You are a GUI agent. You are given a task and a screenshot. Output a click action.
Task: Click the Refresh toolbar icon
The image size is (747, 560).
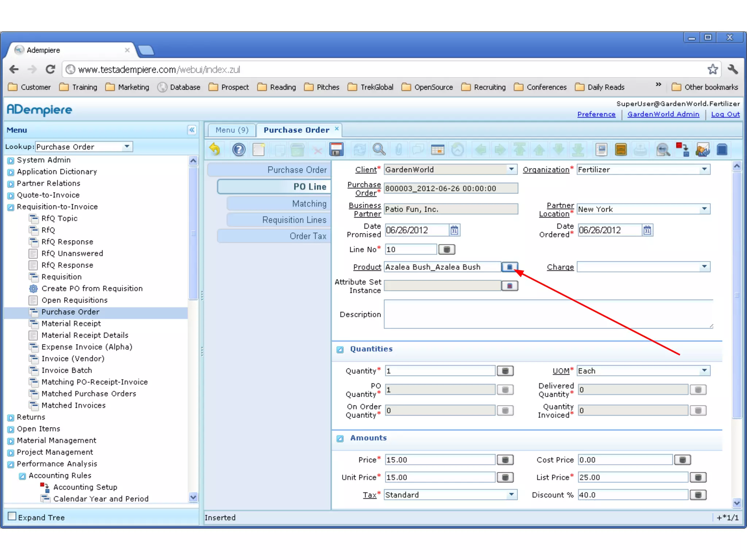[360, 149]
